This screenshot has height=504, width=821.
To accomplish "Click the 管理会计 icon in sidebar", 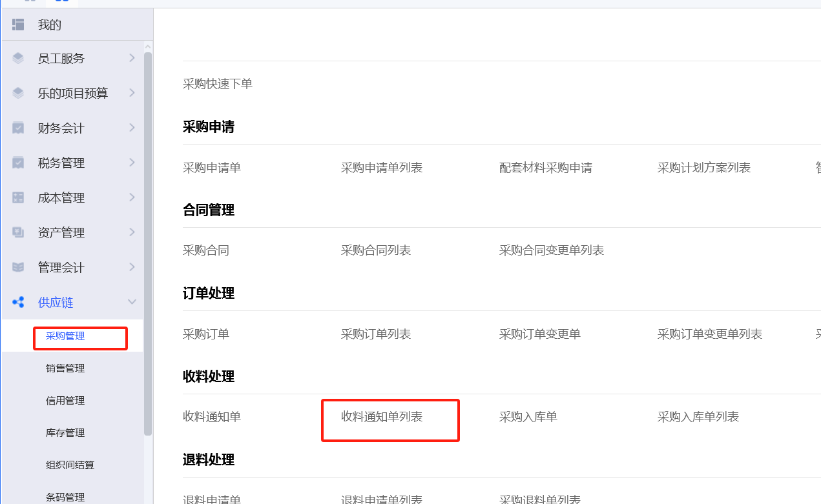I will (x=18, y=268).
